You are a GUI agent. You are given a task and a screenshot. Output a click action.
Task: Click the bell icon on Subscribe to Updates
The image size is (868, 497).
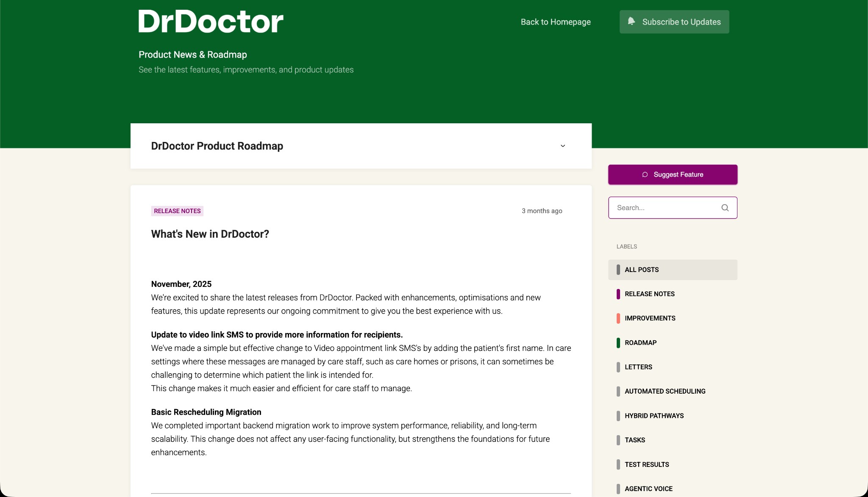pyautogui.click(x=631, y=22)
